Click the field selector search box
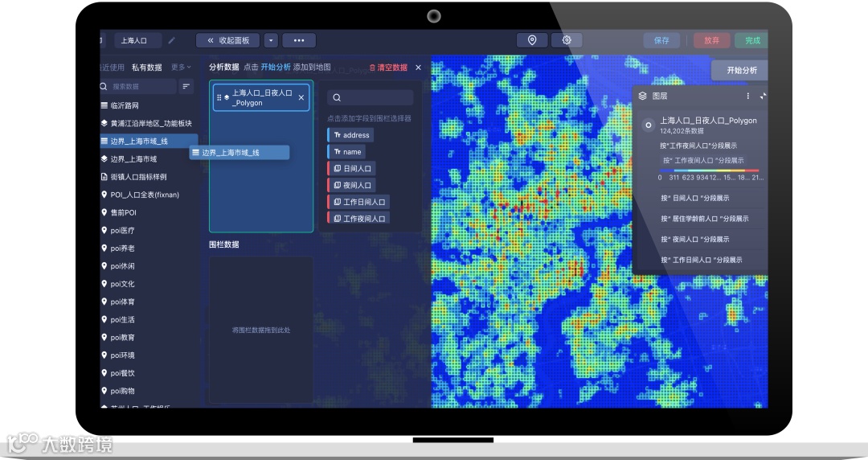The width and height of the screenshot is (868, 460). click(x=370, y=98)
